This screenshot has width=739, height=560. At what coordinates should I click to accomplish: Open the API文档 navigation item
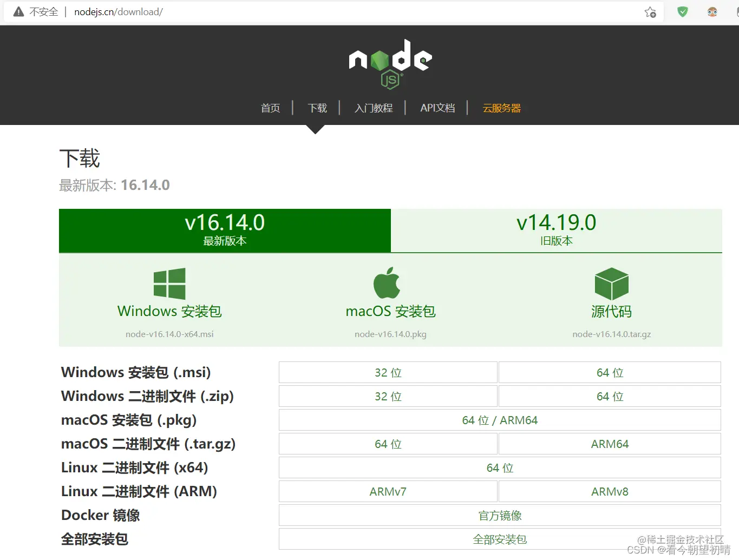tap(437, 108)
